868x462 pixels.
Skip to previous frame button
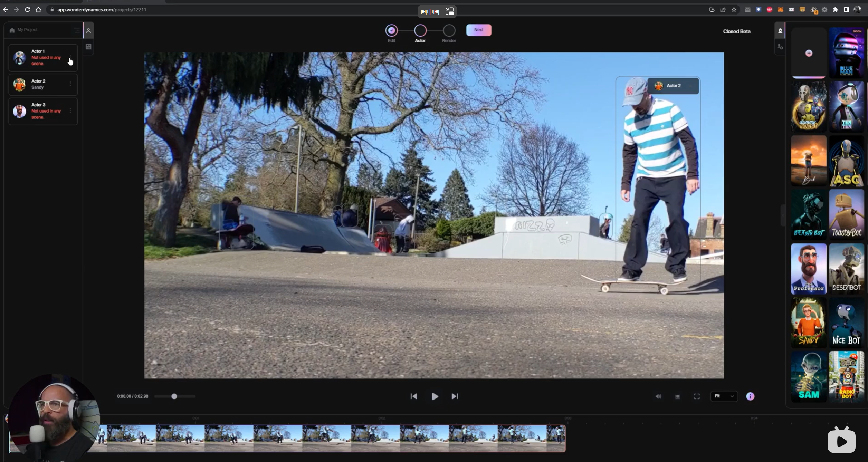[x=413, y=396]
